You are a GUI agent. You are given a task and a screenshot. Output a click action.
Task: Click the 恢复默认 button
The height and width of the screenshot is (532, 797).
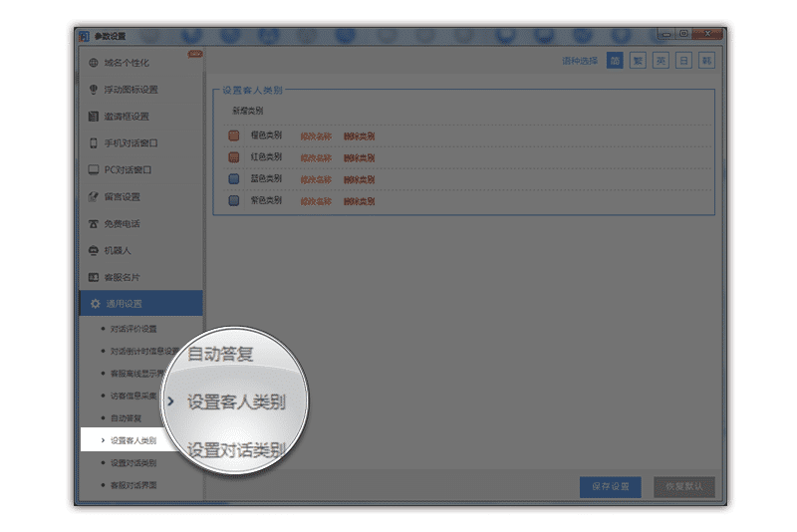coord(684,487)
